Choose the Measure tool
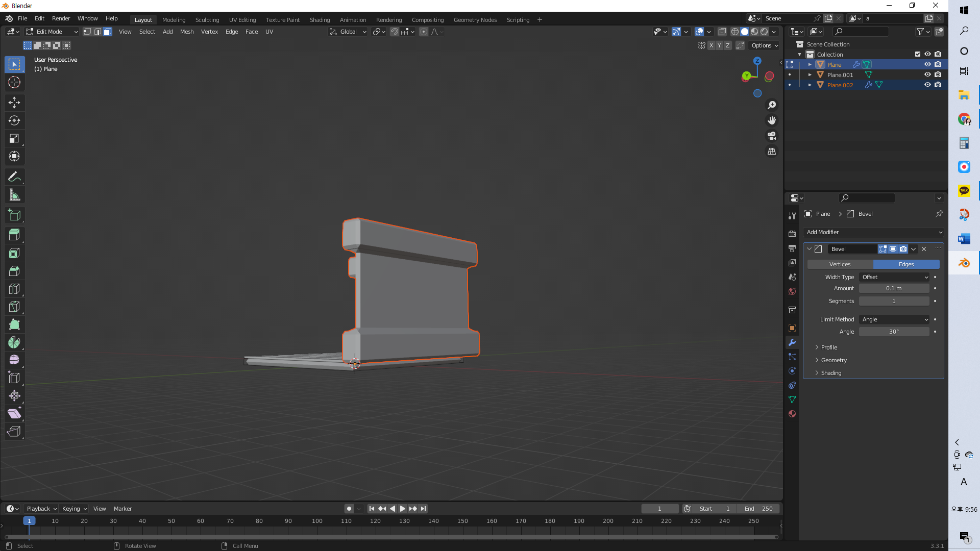The height and width of the screenshot is (551, 980). [x=14, y=195]
